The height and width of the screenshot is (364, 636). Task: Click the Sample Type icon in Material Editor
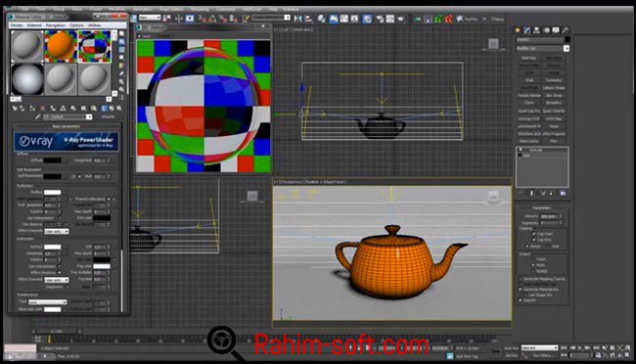[x=121, y=33]
